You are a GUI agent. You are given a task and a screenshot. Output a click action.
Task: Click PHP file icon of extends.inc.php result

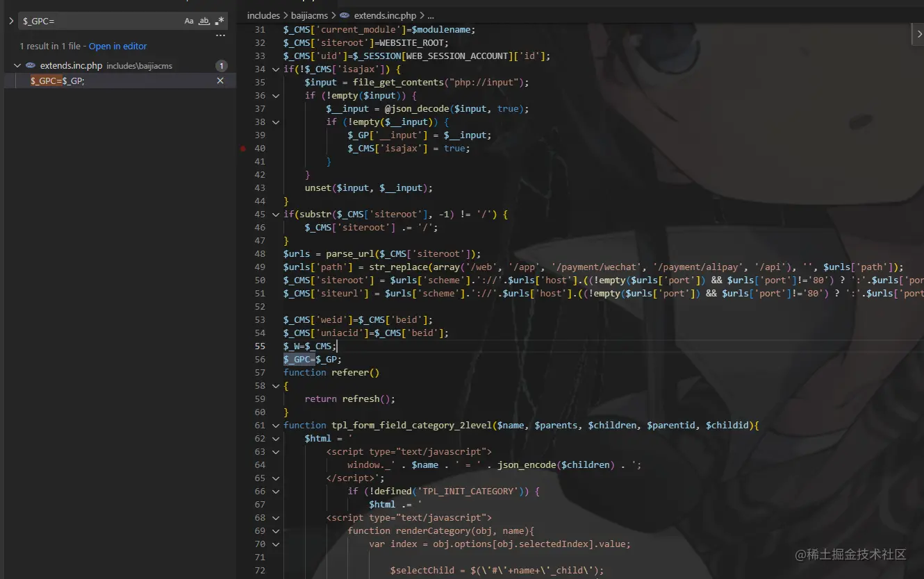coord(31,66)
